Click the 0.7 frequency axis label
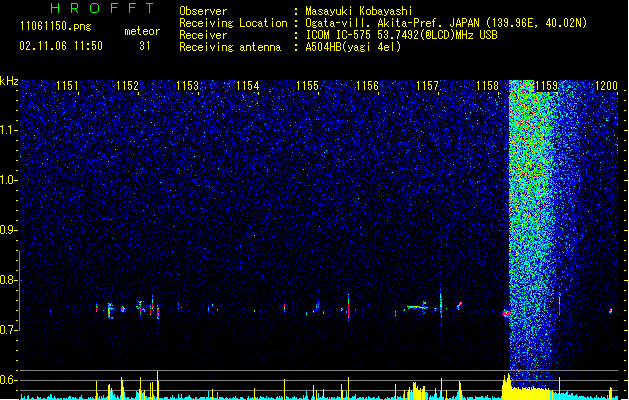Image resolution: width=629 pixels, height=400 pixels. coord(9,330)
